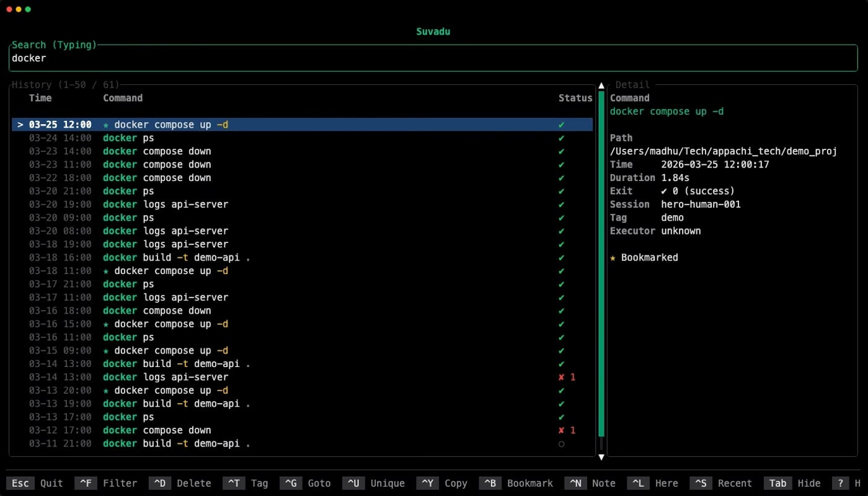This screenshot has width=868, height=496.
Task: Click the checkmark status of 03-24 14:00 docker ps
Action: click(x=561, y=138)
